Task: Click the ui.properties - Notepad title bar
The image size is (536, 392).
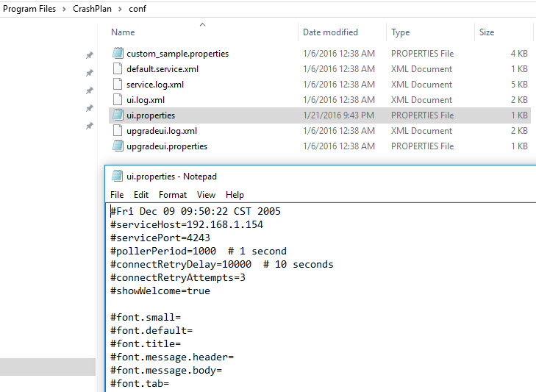Action: (320, 177)
